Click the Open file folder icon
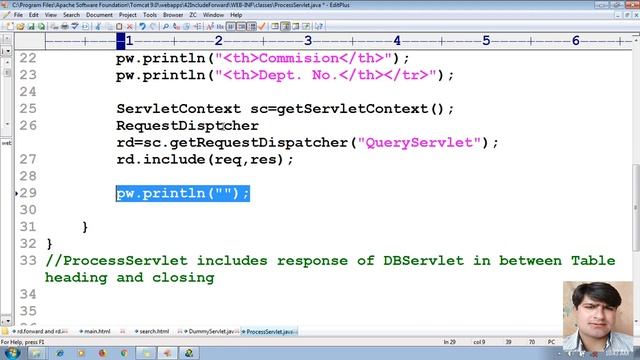Viewport: 640px width, 360px height. point(20,27)
